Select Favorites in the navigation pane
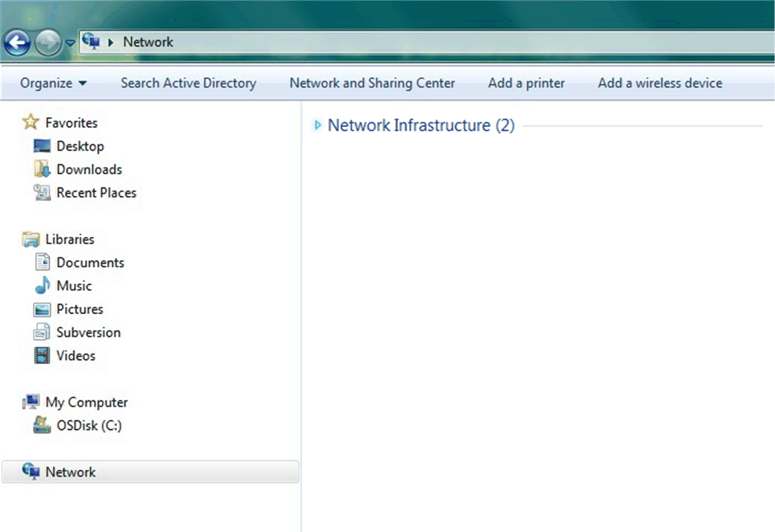 point(72,123)
